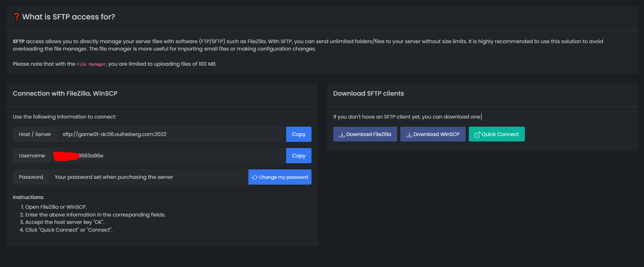The height and width of the screenshot is (267, 644).
Task: Select the Download WinSCP button label
Action: coord(436,134)
